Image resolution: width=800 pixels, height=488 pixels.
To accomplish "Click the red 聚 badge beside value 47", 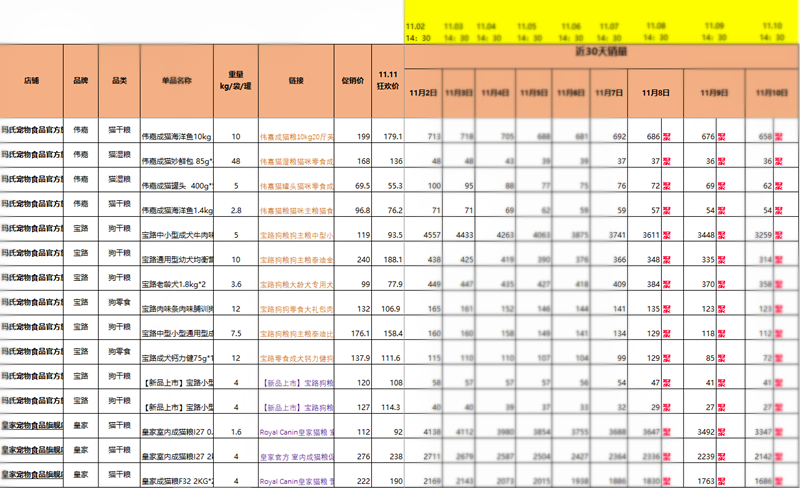I will tap(666, 382).
